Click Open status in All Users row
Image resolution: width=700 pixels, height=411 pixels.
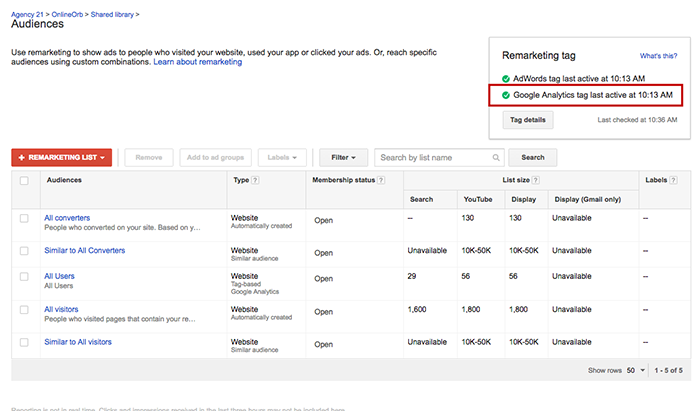coord(323,279)
